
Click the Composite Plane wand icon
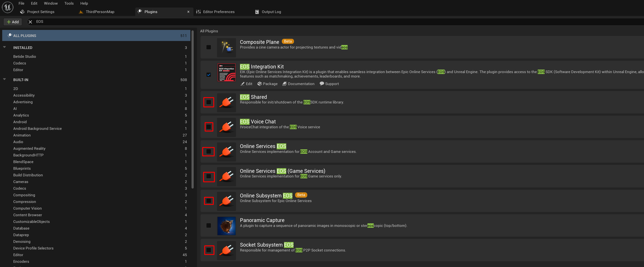tap(226, 48)
